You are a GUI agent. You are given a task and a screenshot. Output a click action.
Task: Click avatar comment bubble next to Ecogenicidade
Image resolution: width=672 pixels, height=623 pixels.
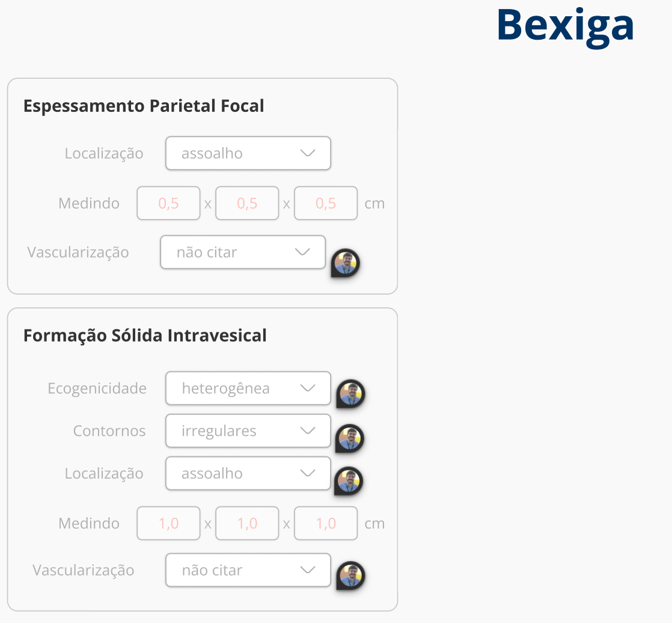coord(350,394)
